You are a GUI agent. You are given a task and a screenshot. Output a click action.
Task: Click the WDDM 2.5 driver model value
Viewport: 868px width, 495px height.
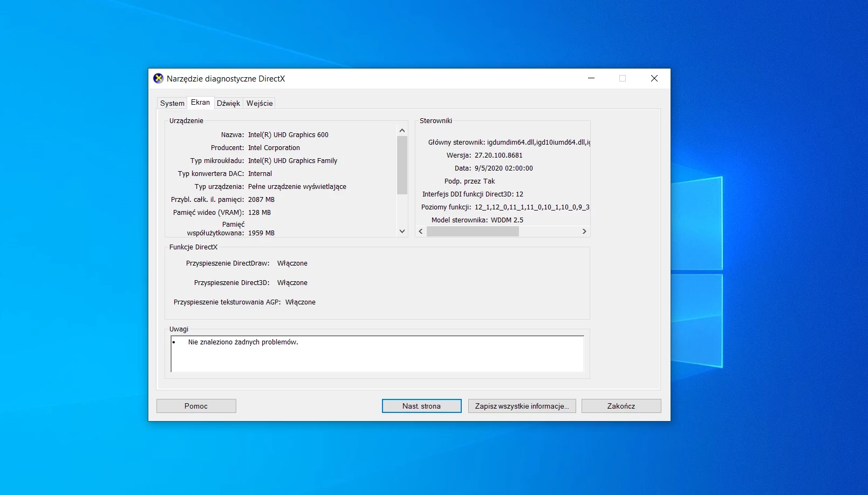(507, 220)
